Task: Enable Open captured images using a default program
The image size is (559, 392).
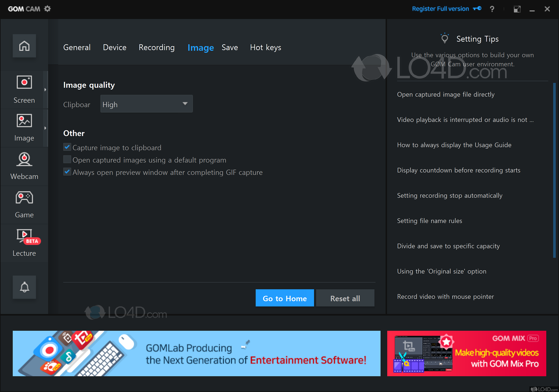Action: (x=67, y=160)
